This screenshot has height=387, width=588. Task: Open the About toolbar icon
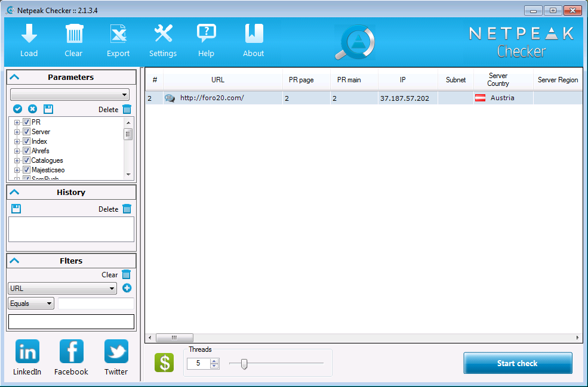point(254,34)
